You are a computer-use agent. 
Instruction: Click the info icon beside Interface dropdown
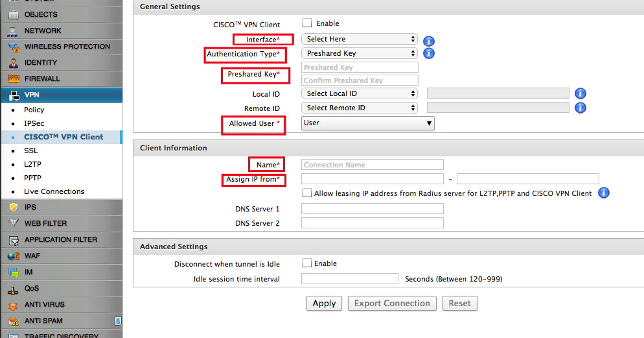click(x=428, y=40)
